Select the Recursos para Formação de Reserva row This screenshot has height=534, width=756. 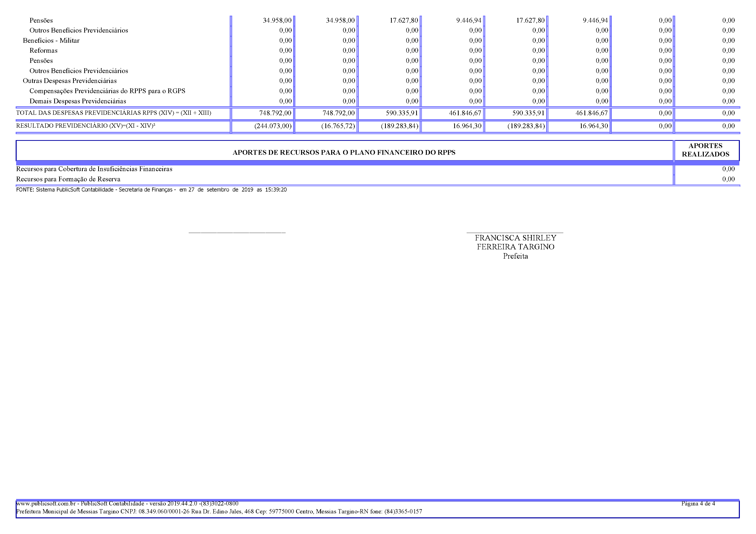(68, 179)
